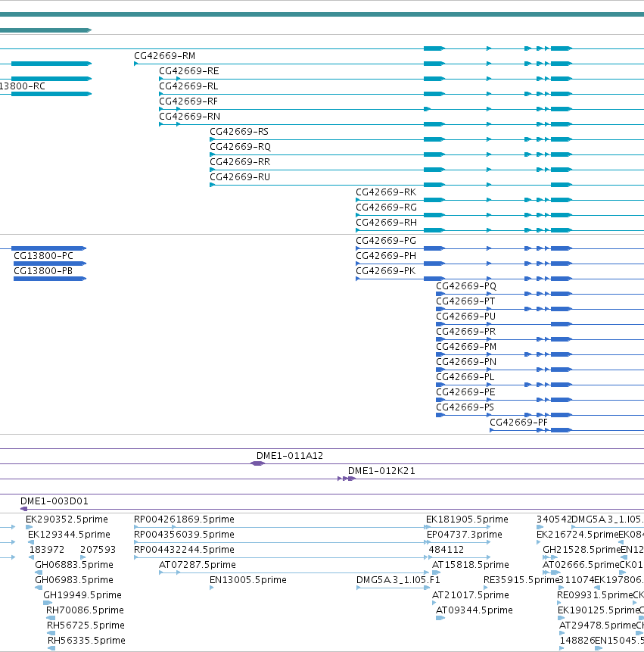Click the DMG5A3_1.I05.F1 label
This screenshot has width=644, height=652.
[x=398, y=580]
